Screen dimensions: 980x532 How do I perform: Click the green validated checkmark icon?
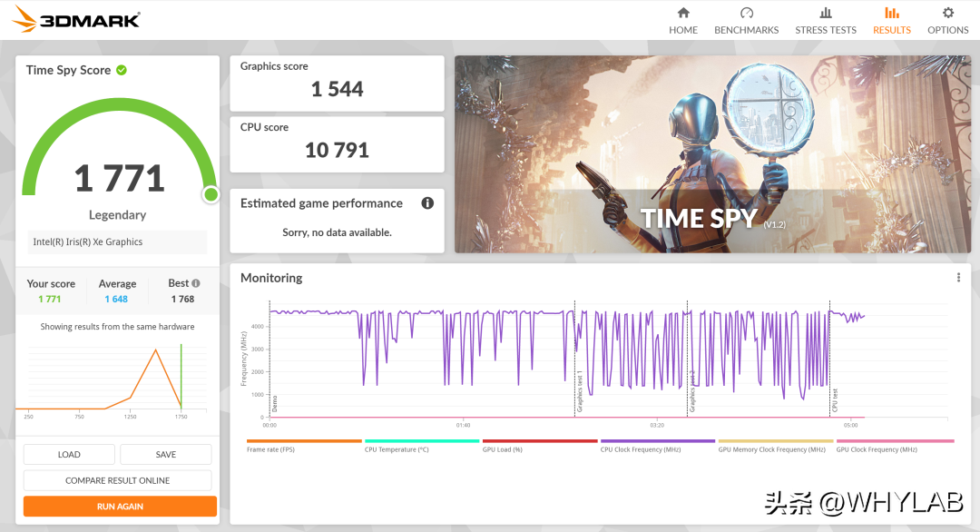tap(122, 70)
